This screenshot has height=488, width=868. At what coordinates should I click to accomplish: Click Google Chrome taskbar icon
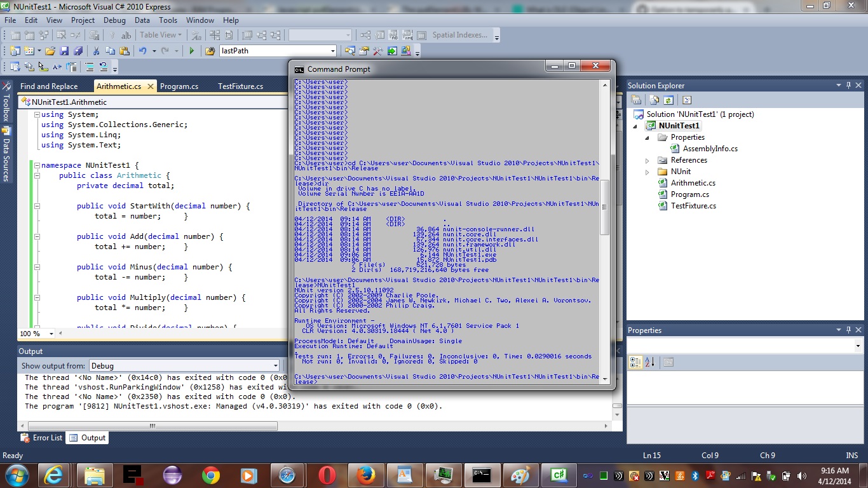pos(211,475)
